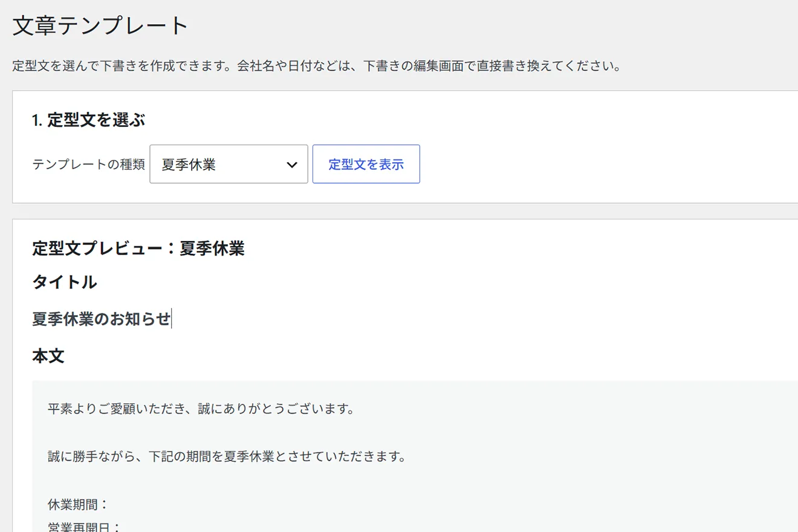The width and height of the screenshot is (798, 532).
Task: Click the 休業期間： line
Action: [78, 504]
